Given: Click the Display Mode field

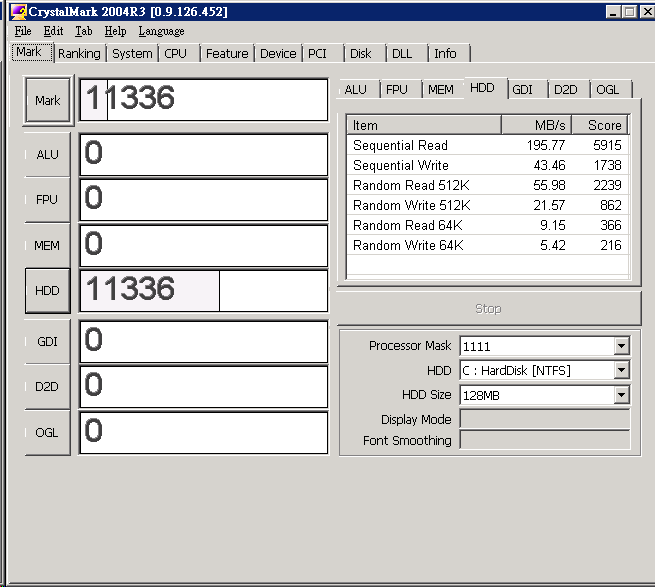Looking at the screenshot, I should pyautogui.click(x=544, y=419).
